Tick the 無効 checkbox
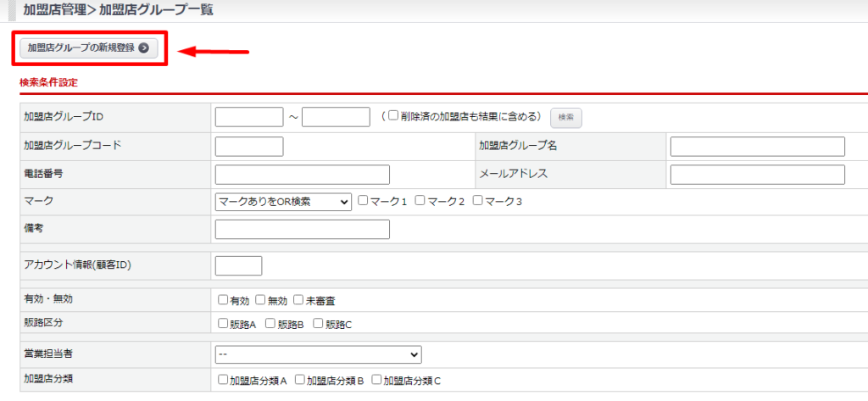 coord(260,300)
